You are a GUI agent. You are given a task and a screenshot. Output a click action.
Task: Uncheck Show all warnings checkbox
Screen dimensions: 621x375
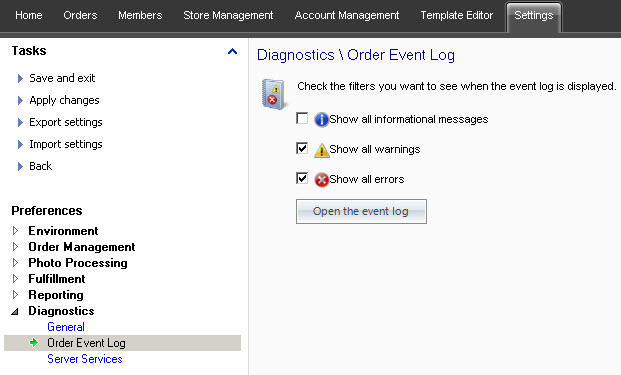302,148
